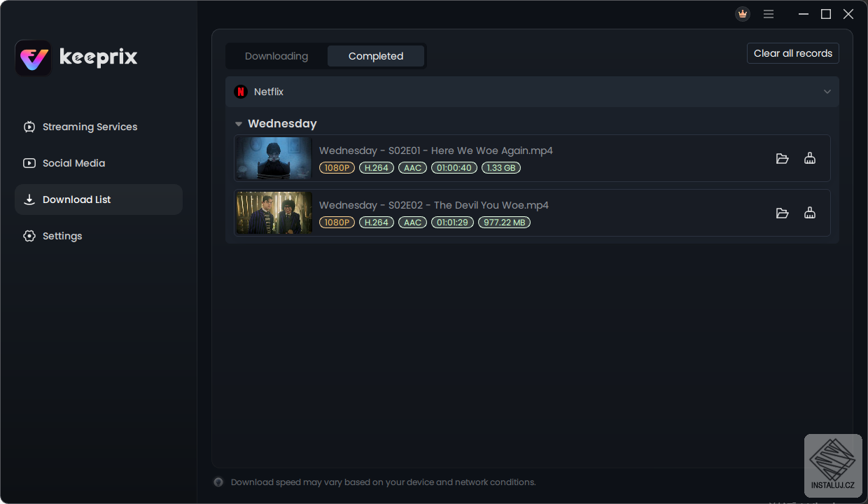Click the 01:01:29 duration badge
This screenshot has height=504, width=868.
click(x=452, y=223)
